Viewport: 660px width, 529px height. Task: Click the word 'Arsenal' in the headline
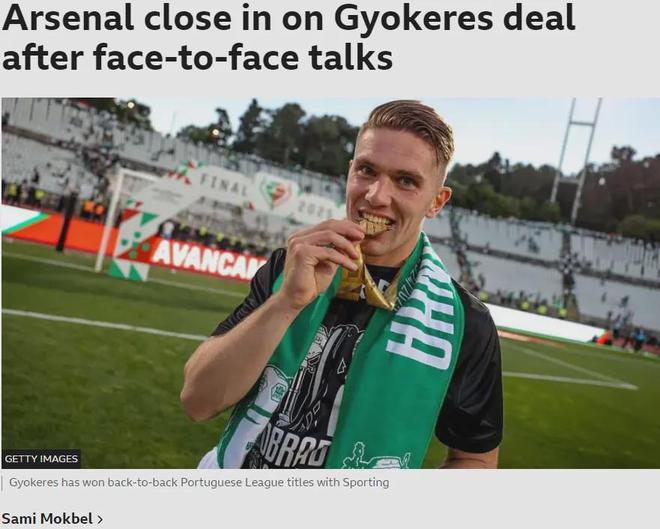tap(68, 19)
